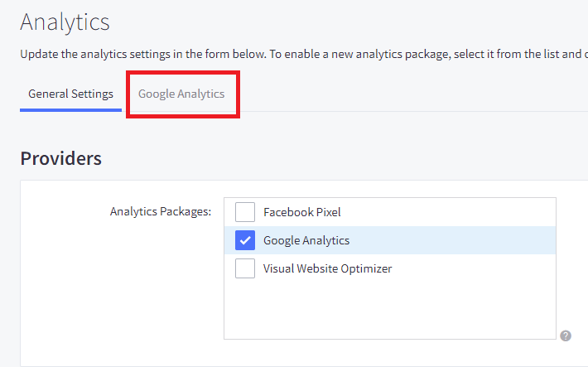This screenshot has width=588, height=367.
Task: Click the highlighted blue row right of Google Analytics
Action: click(452, 240)
